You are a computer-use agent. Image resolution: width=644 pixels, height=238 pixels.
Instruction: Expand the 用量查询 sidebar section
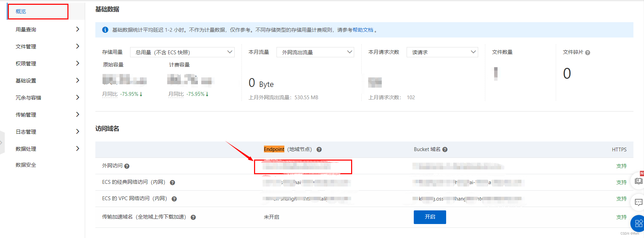click(47, 29)
